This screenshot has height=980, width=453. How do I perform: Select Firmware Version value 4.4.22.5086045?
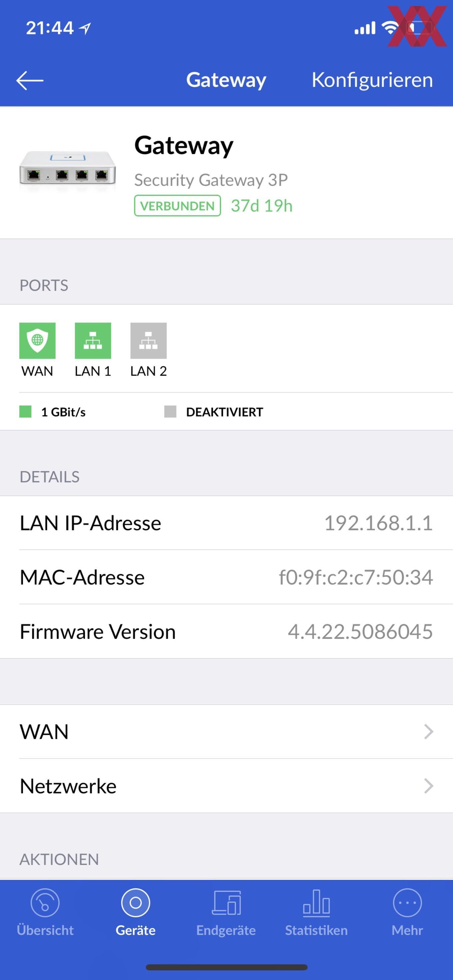(x=360, y=632)
